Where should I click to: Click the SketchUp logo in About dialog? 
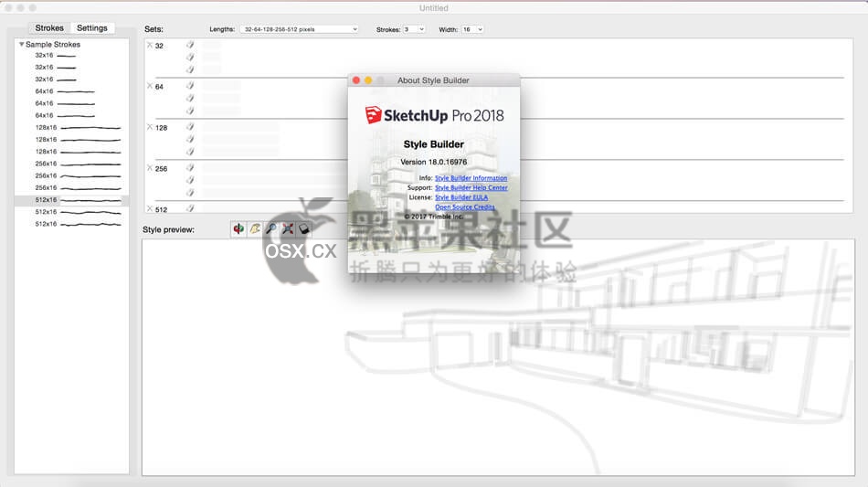tap(373, 115)
